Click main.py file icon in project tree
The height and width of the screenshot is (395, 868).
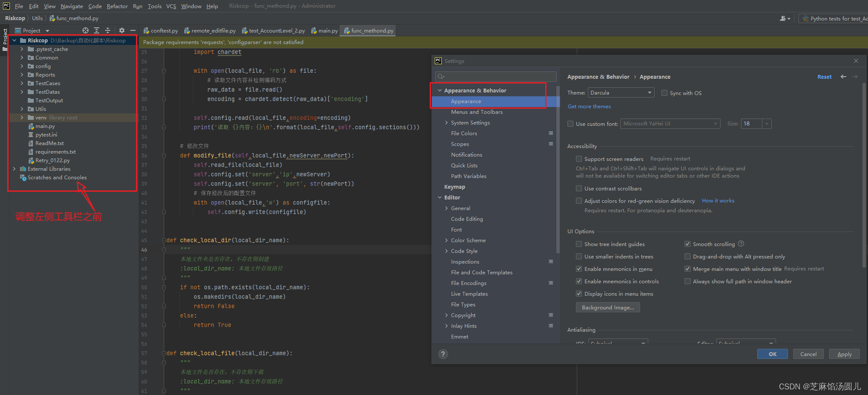pos(31,126)
